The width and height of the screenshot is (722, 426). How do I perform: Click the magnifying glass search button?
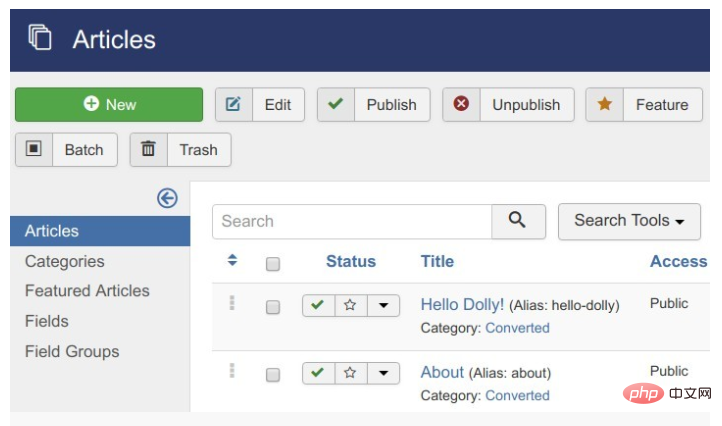pos(518,221)
